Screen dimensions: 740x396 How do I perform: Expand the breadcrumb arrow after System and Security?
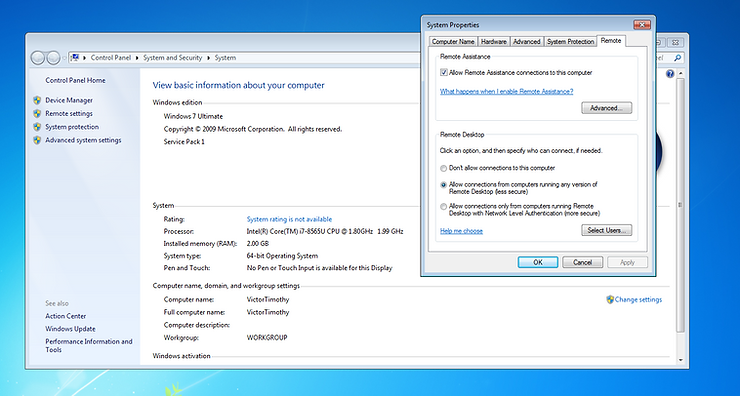(209, 58)
